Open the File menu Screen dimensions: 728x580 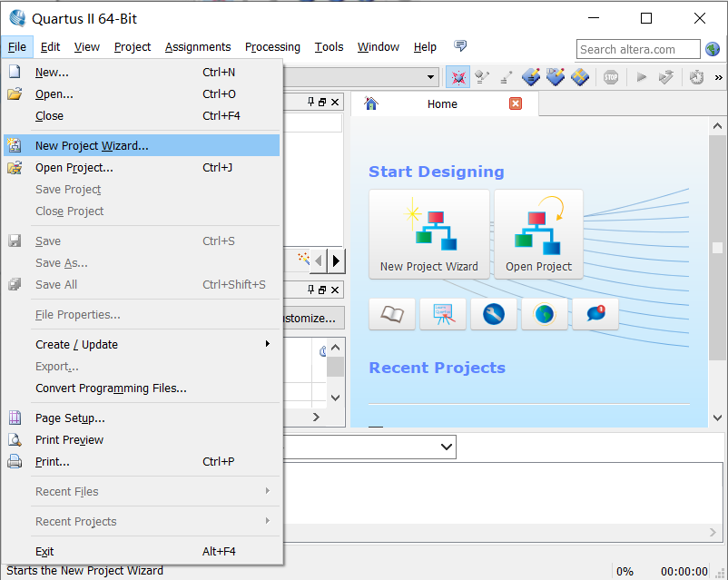(x=17, y=47)
